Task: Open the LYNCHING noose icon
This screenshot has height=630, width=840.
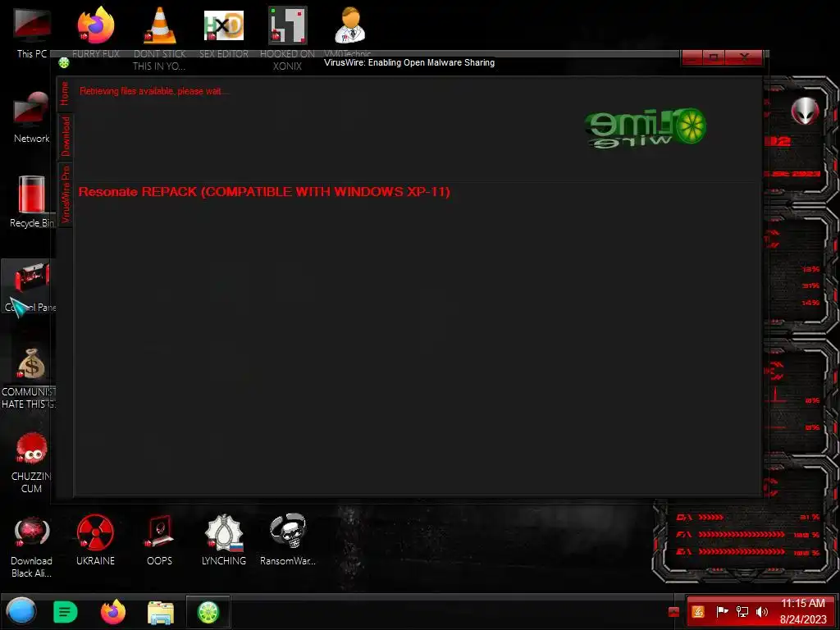Action: [224, 540]
